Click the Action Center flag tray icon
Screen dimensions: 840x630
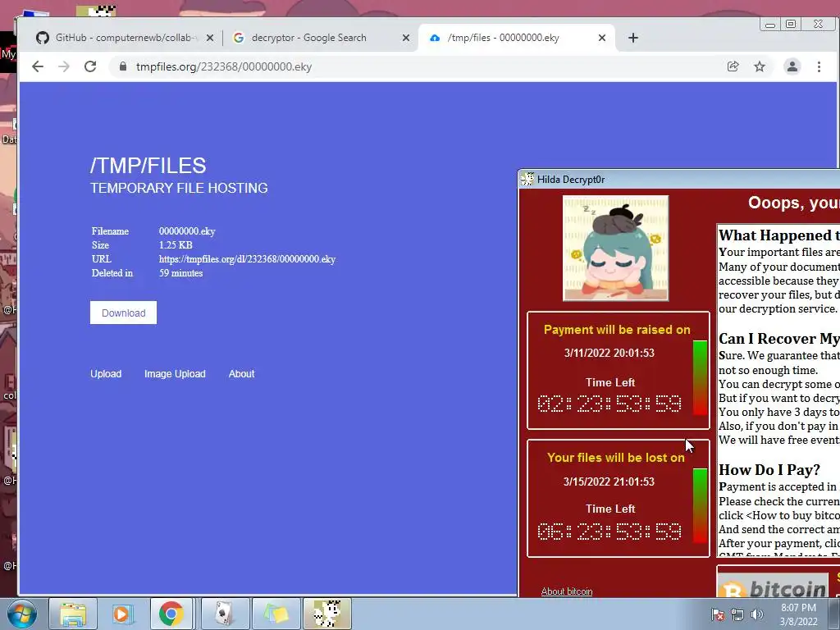tap(718, 614)
